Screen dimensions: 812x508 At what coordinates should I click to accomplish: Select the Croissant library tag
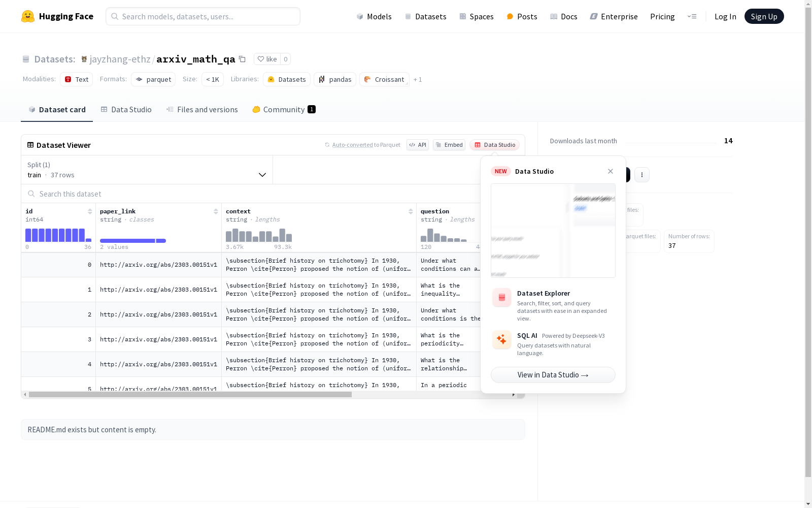384,79
